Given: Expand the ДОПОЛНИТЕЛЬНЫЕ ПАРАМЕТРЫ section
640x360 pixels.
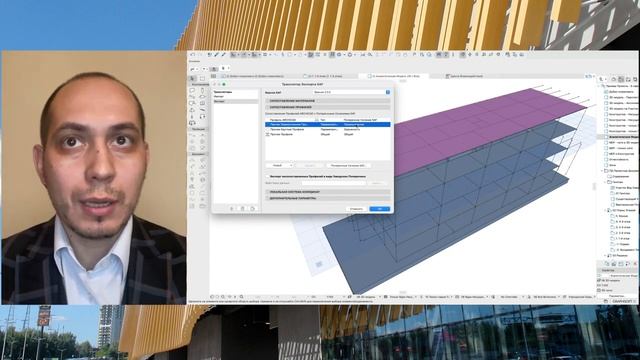Looking at the screenshot, I should [327, 198].
